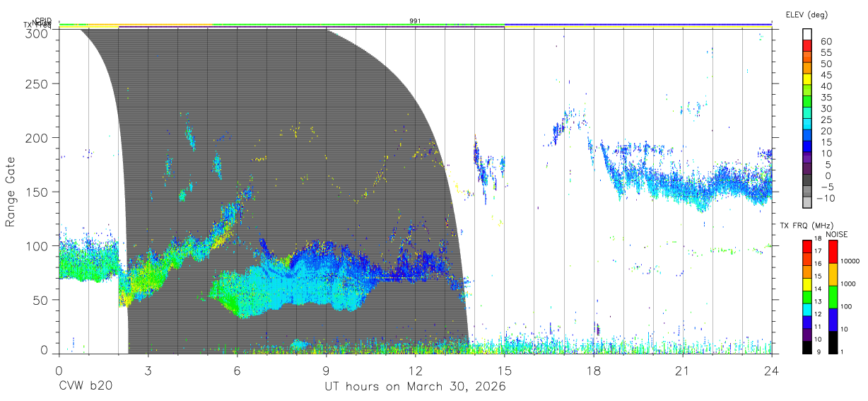868x401 pixels.
Task: Click the '24' hour tick label
Action: (x=771, y=371)
